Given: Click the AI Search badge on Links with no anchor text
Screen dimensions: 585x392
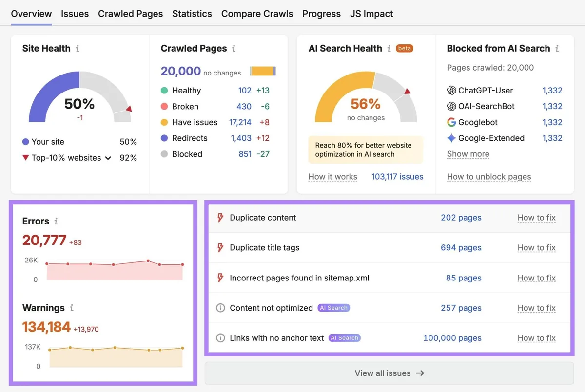Looking at the screenshot, I should pos(345,338).
